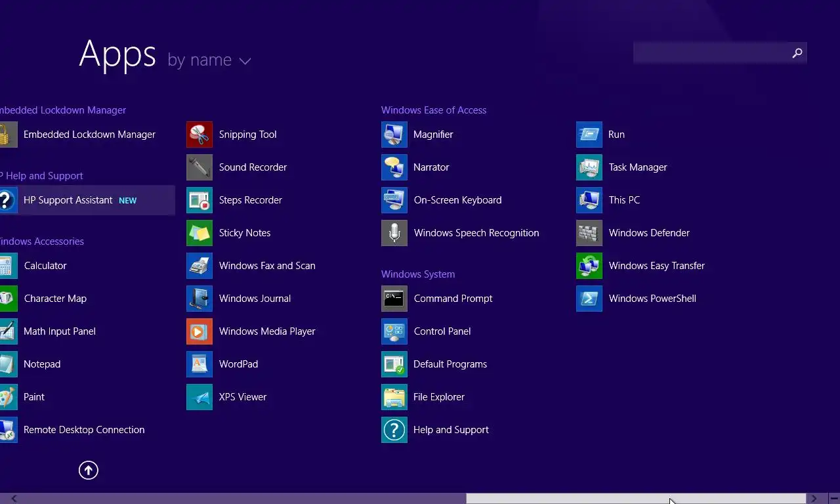Image resolution: width=840 pixels, height=504 pixels.
Task: Open Windows Fax and Scan icon
Action: pyautogui.click(x=199, y=266)
